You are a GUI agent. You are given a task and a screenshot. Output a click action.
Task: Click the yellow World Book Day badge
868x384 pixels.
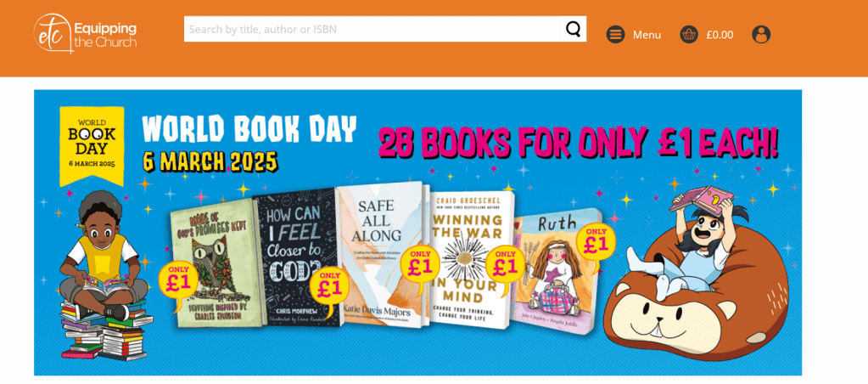pyautogui.click(x=92, y=145)
